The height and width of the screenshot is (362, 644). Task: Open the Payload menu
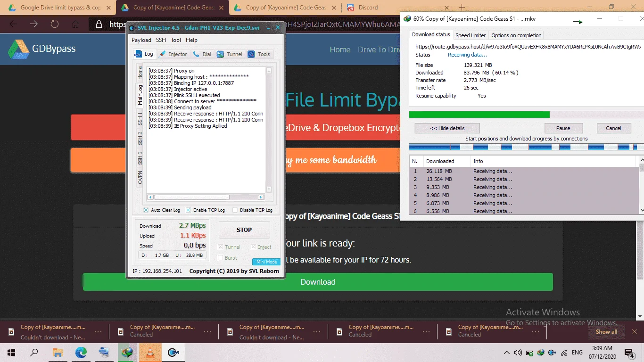tap(141, 40)
